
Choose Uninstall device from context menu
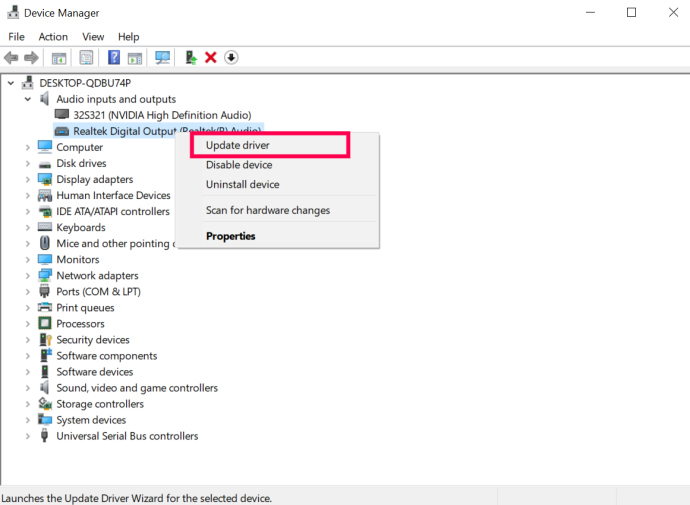click(x=277, y=184)
